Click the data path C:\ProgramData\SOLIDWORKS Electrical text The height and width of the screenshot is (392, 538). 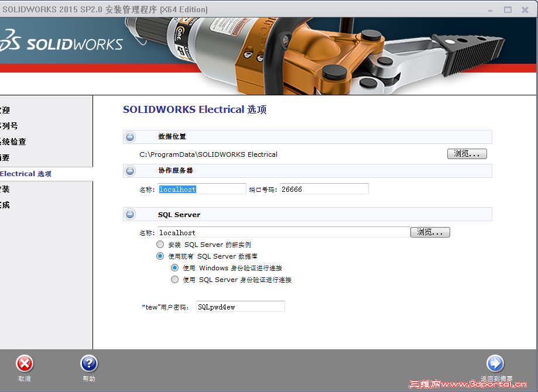point(208,154)
